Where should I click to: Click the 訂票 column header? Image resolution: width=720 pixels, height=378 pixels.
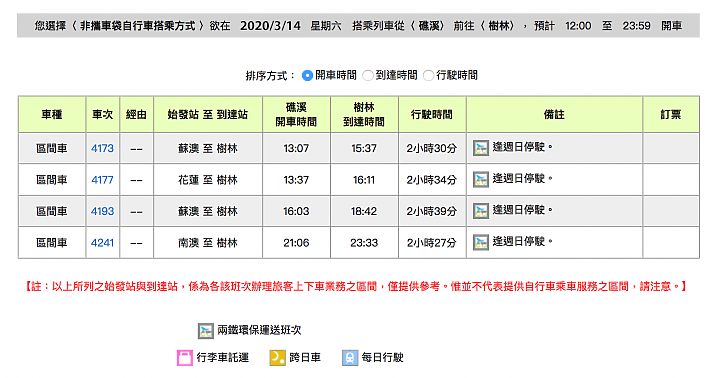671,114
